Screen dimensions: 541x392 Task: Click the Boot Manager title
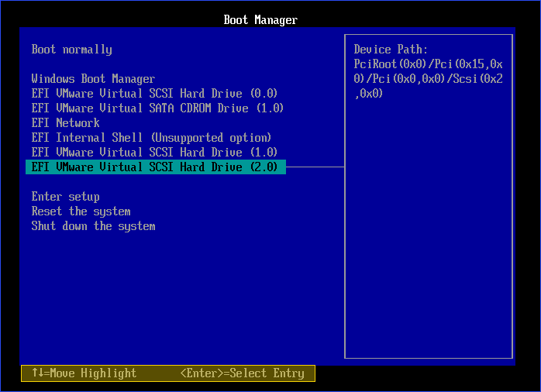(x=260, y=20)
